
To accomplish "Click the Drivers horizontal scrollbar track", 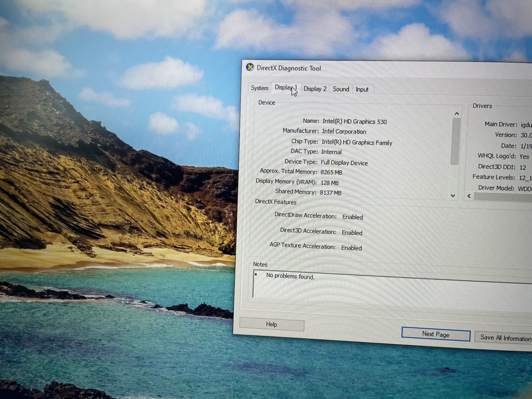I will pos(503,197).
